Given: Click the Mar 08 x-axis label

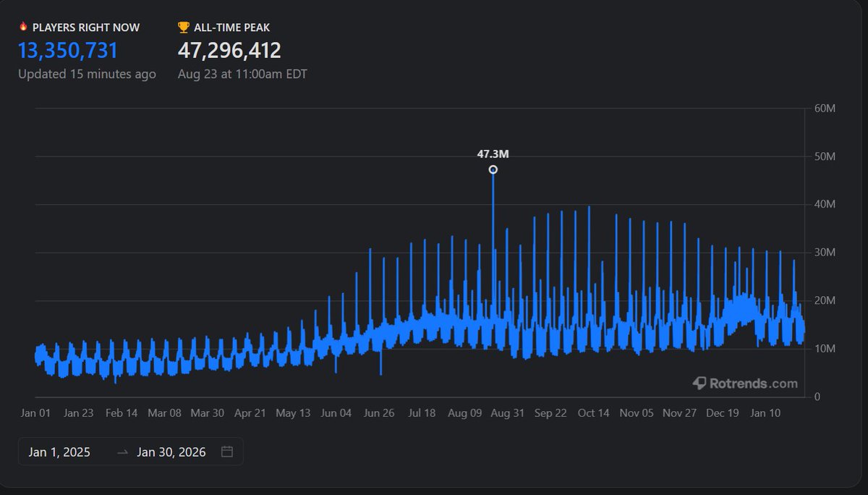Looking at the screenshot, I should [x=164, y=413].
